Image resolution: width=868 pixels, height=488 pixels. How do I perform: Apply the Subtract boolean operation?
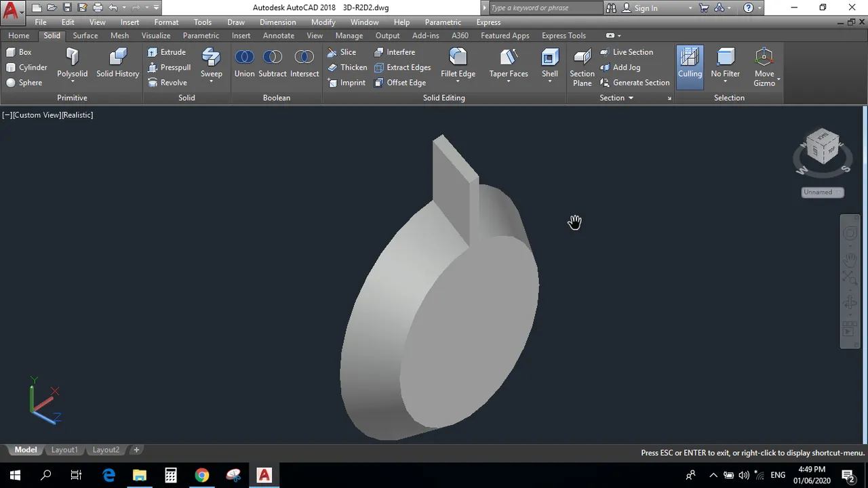tap(273, 64)
